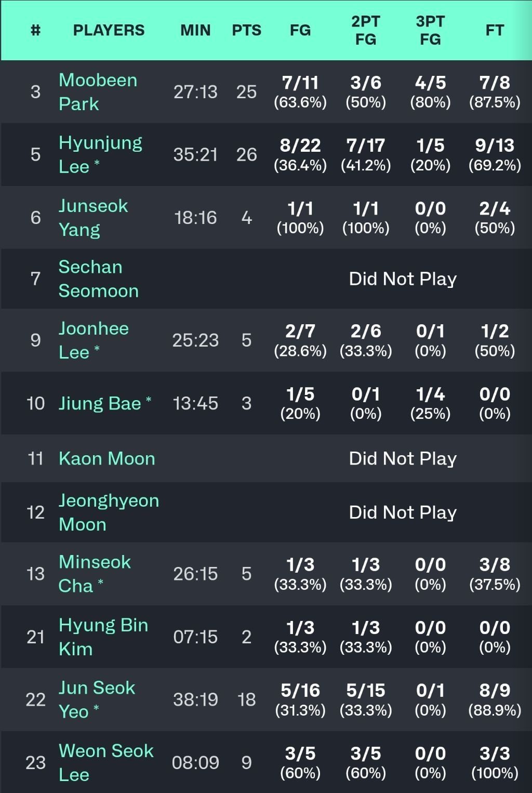
Task: Select the 3PT FG column header
Action: 430,30
